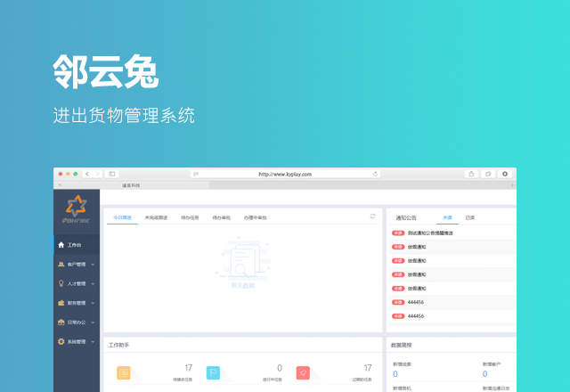Open the first 444456 notice
This screenshot has height=392, width=570.
pos(416,302)
